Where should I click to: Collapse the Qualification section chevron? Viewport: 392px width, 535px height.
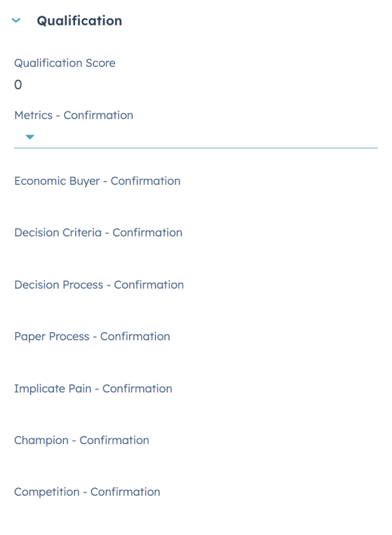point(16,21)
